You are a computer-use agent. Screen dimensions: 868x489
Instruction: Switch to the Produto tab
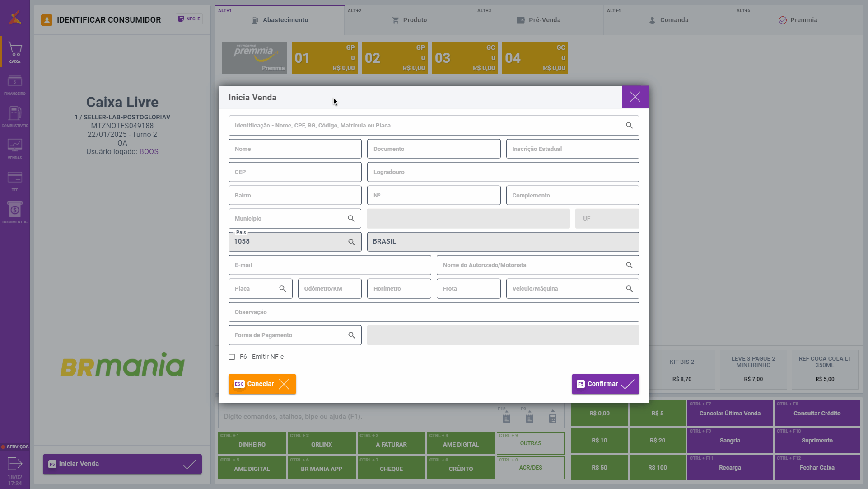coord(409,20)
